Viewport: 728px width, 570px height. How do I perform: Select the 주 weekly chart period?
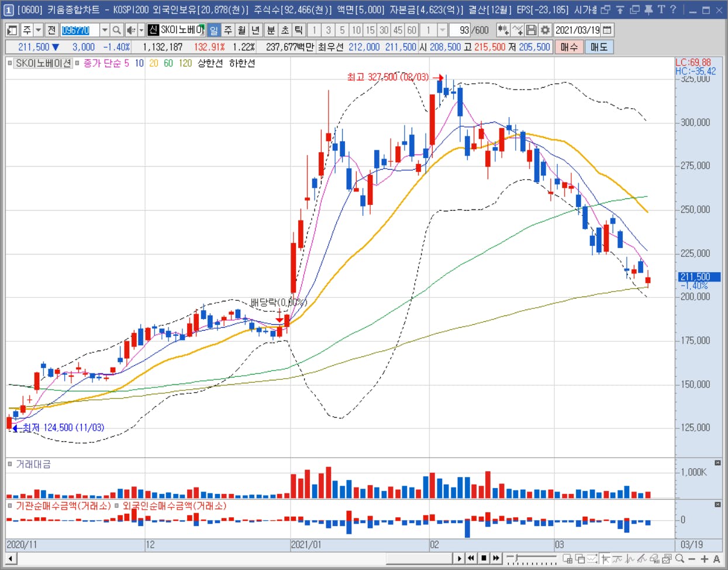(x=227, y=30)
